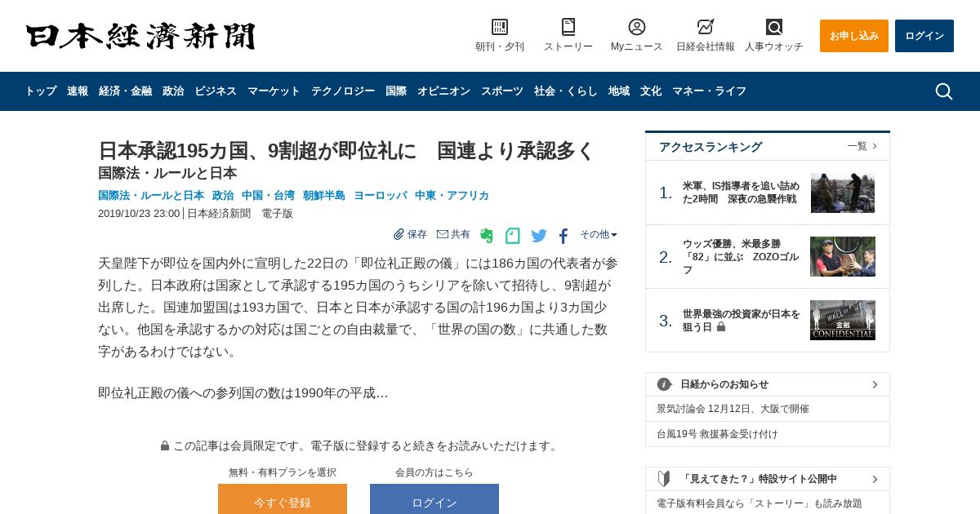View the Tiger Woods ranking thumbnail
This screenshot has width=980, height=514.
click(843, 257)
